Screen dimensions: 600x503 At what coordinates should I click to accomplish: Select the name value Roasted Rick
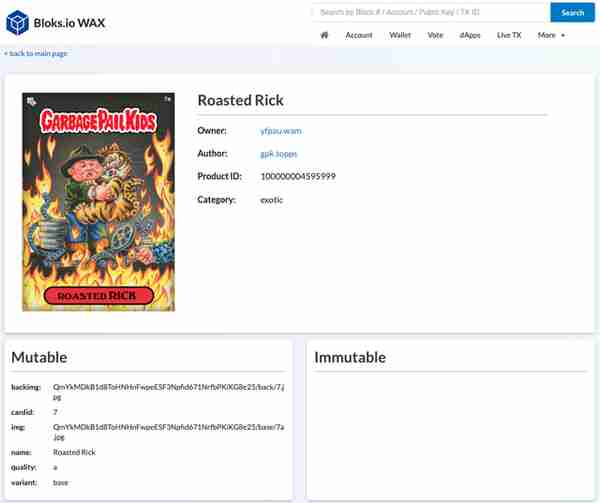(x=74, y=452)
